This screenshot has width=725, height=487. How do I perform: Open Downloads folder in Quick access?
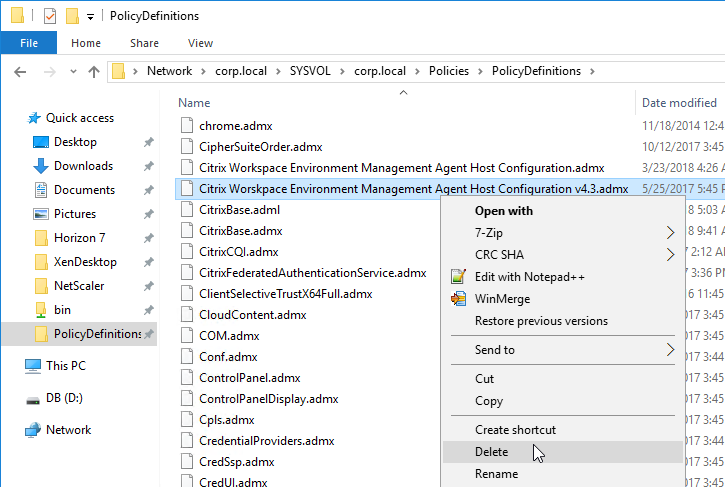[x=83, y=166]
